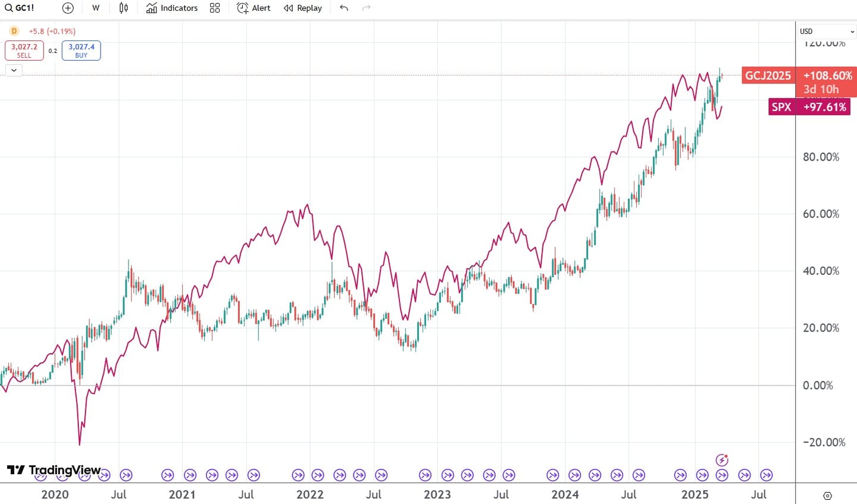
Task: Create an alert with the Alert clock icon
Action: pos(253,8)
